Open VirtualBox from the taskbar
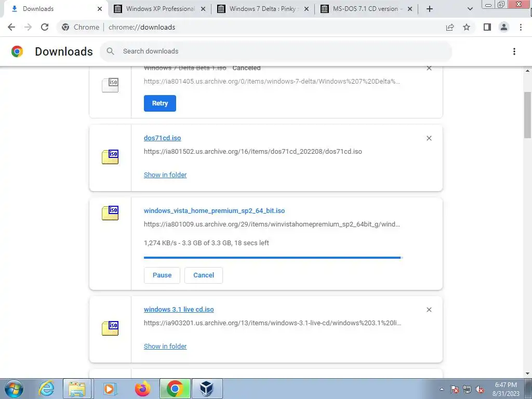Viewport: 532px width, 399px height. (x=207, y=389)
